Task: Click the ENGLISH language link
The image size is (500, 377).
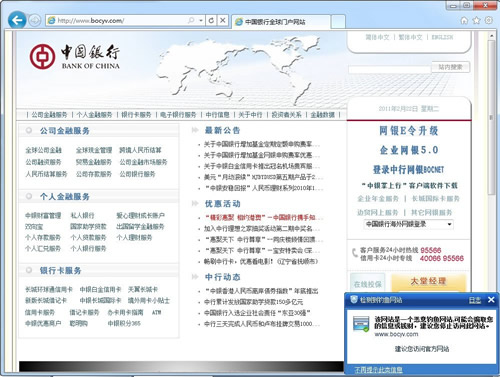Action: click(442, 37)
